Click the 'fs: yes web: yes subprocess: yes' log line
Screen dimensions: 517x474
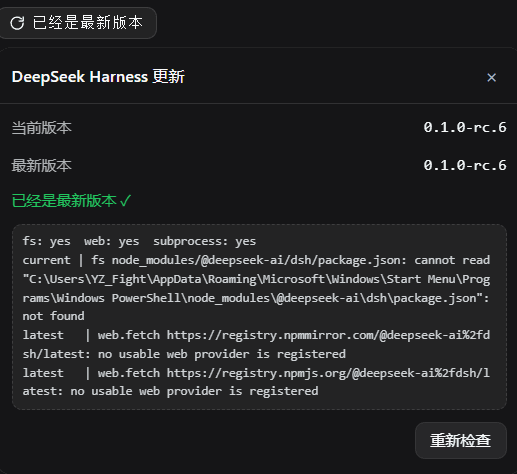click(139, 241)
